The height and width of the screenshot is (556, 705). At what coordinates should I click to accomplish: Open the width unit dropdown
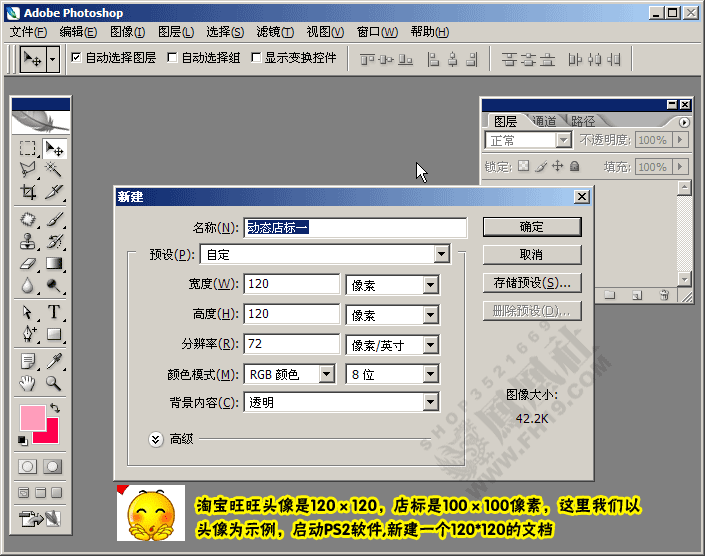point(430,285)
